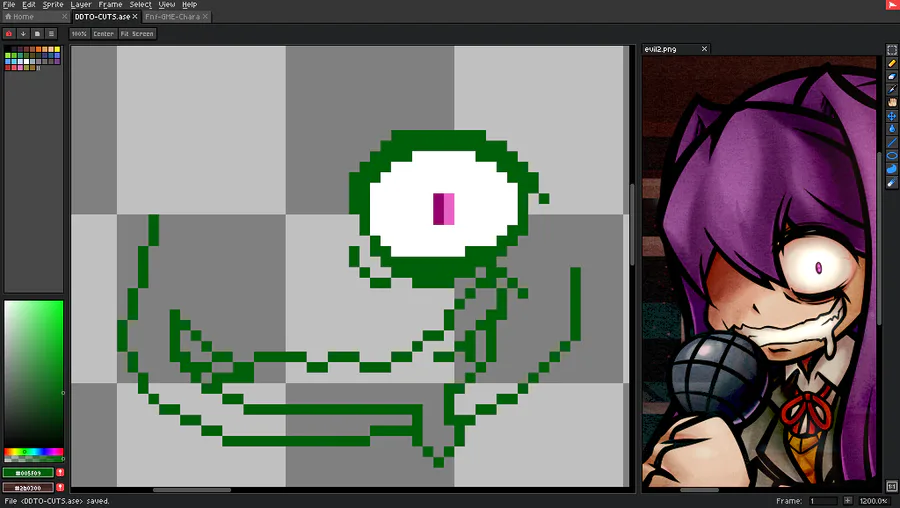Open the Layer menu
Viewport: 900px width, 508px height.
[x=81, y=5]
